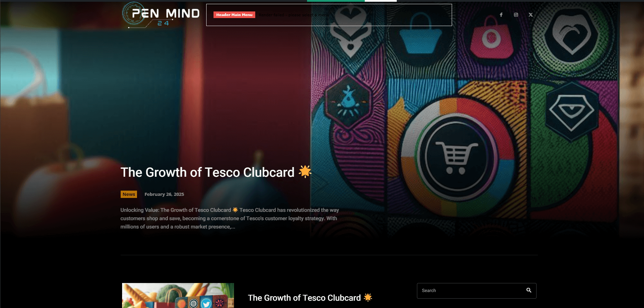Click the search magnifier icon

click(x=529, y=290)
